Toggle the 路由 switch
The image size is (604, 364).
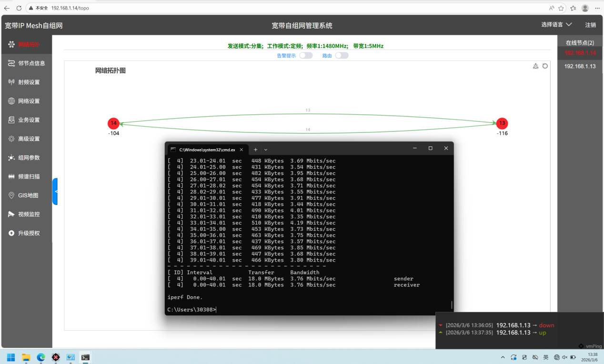(342, 55)
